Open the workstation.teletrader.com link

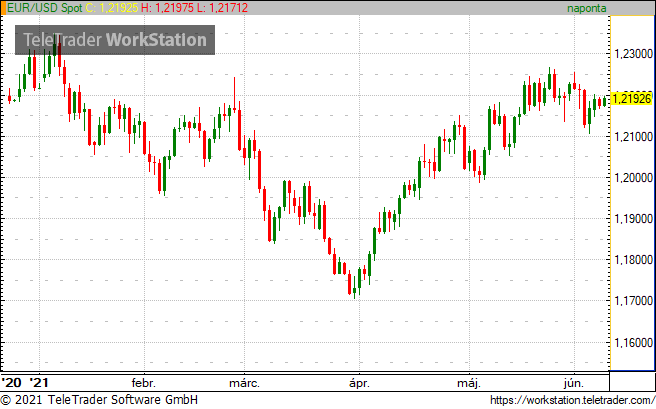click(572, 400)
